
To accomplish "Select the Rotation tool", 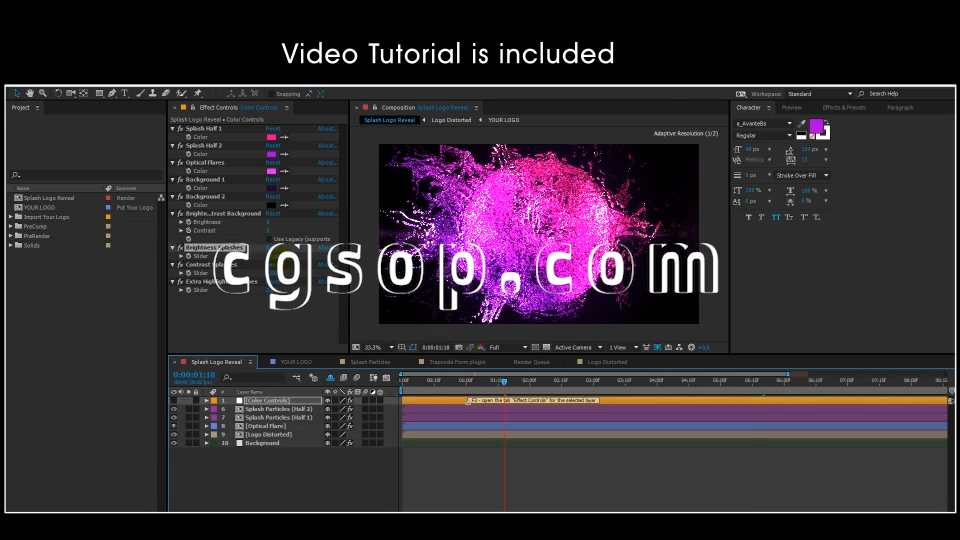I will coord(58,93).
